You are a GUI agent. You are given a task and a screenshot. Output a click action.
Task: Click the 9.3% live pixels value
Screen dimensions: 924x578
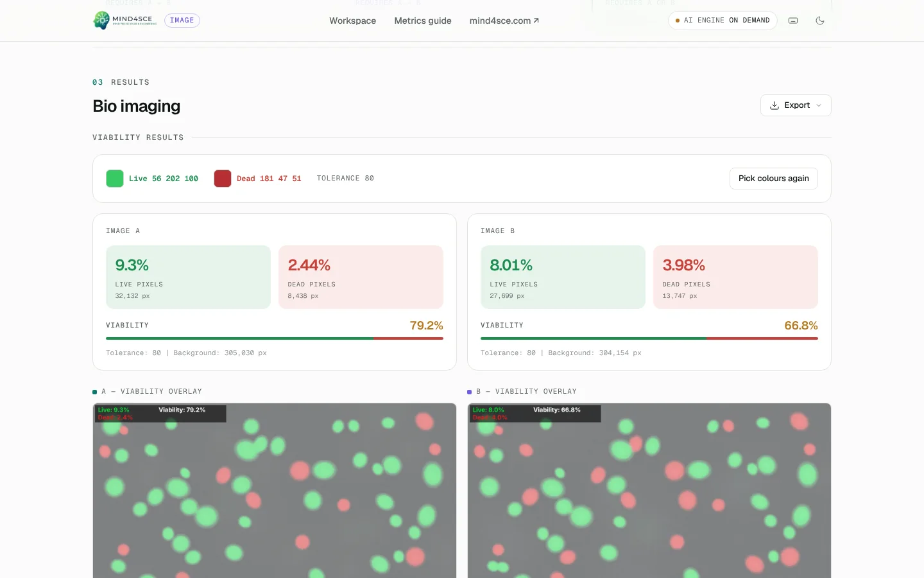(132, 265)
